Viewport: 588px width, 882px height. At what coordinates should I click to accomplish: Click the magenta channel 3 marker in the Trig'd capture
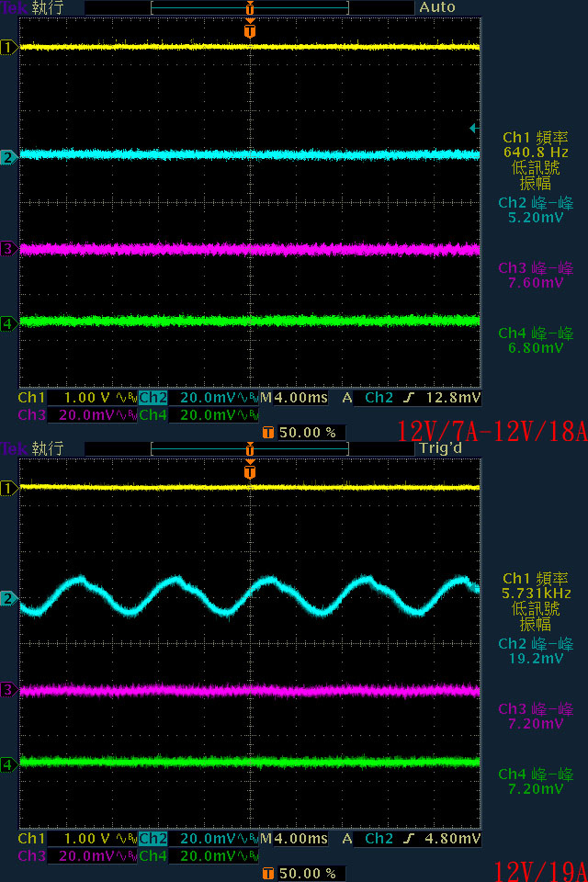pos(8,690)
